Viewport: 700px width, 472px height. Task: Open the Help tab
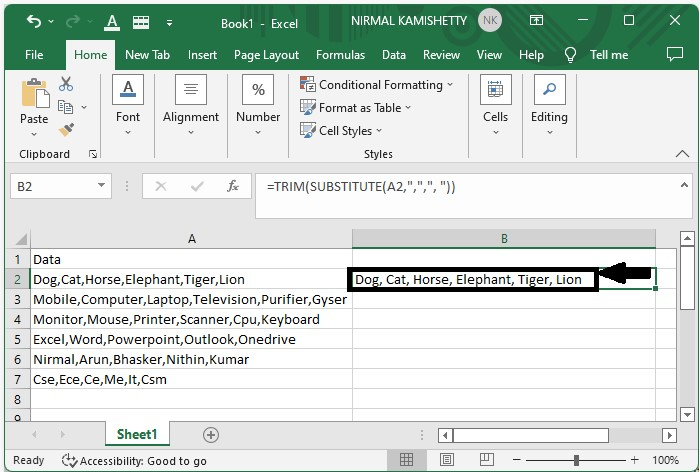(x=531, y=54)
